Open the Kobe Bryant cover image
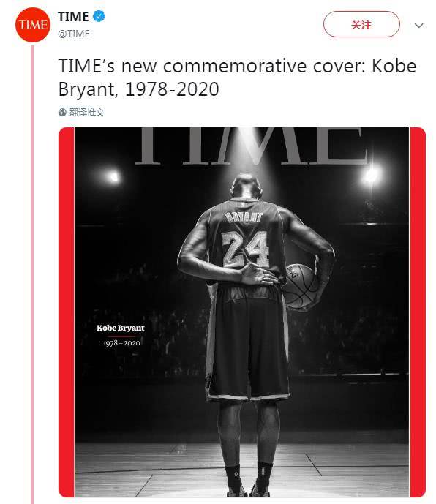 click(242, 312)
